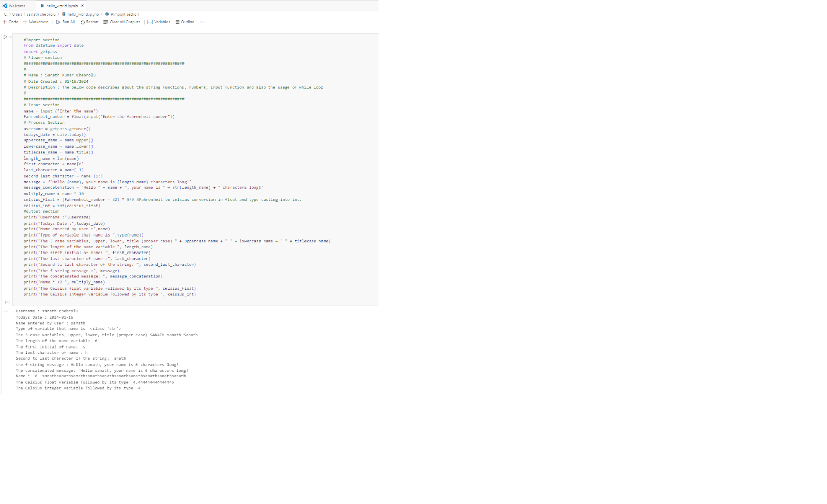The image size is (827, 504).
Task: Click the 'Name * 10' repeated sanath output
Action: point(100,376)
